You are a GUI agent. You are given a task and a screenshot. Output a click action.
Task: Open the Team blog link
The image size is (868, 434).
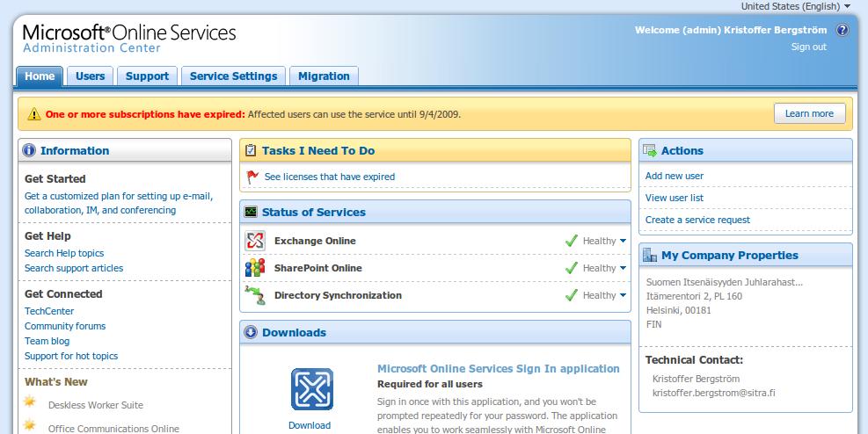click(x=47, y=341)
